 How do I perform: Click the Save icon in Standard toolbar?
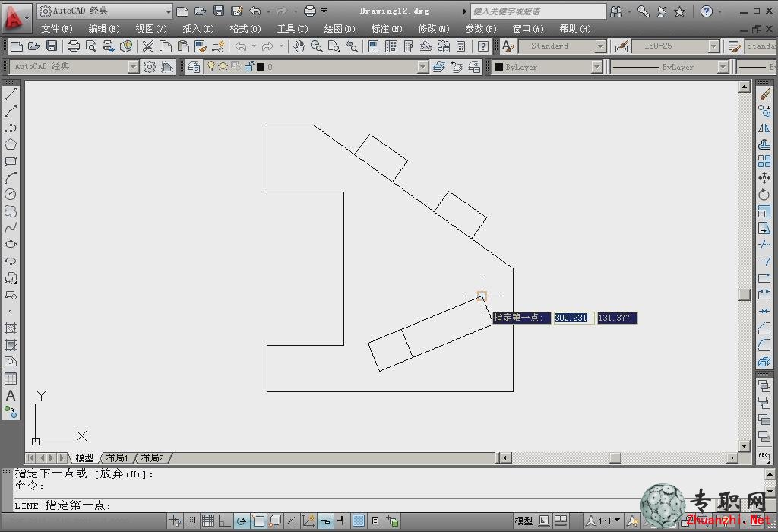52,46
